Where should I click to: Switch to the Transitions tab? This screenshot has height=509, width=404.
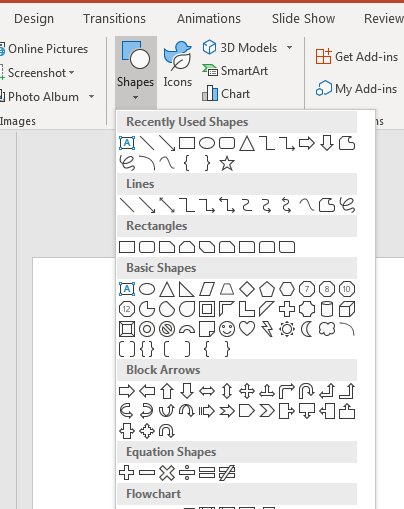tap(114, 19)
